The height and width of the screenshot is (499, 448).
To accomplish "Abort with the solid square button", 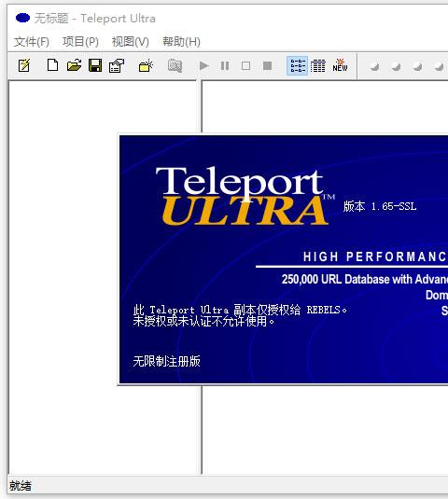I will pyautogui.click(x=267, y=66).
